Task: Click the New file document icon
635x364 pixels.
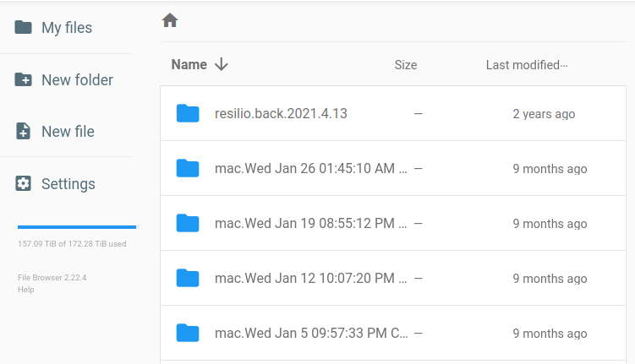Action: tap(24, 132)
